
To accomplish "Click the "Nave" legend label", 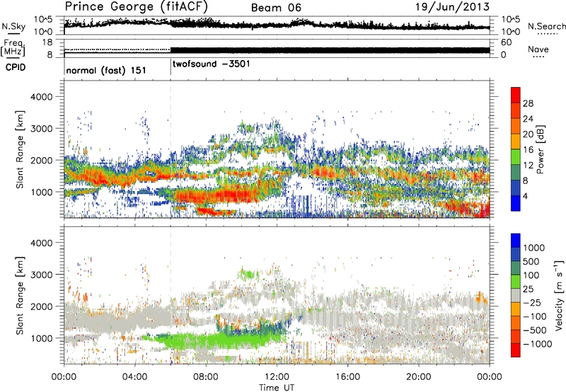I will click(x=538, y=49).
